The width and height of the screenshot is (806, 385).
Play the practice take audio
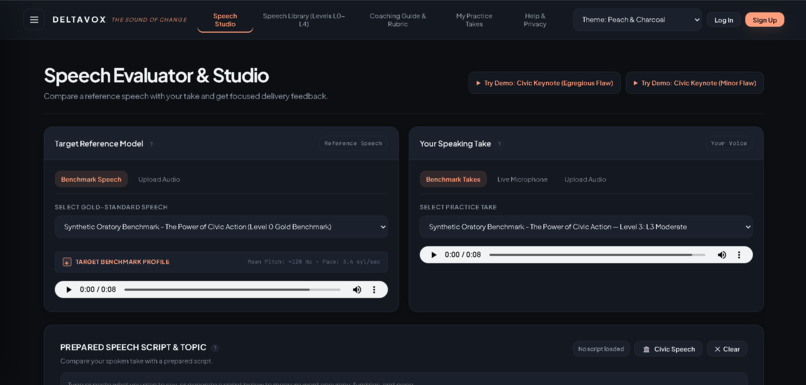click(434, 255)
